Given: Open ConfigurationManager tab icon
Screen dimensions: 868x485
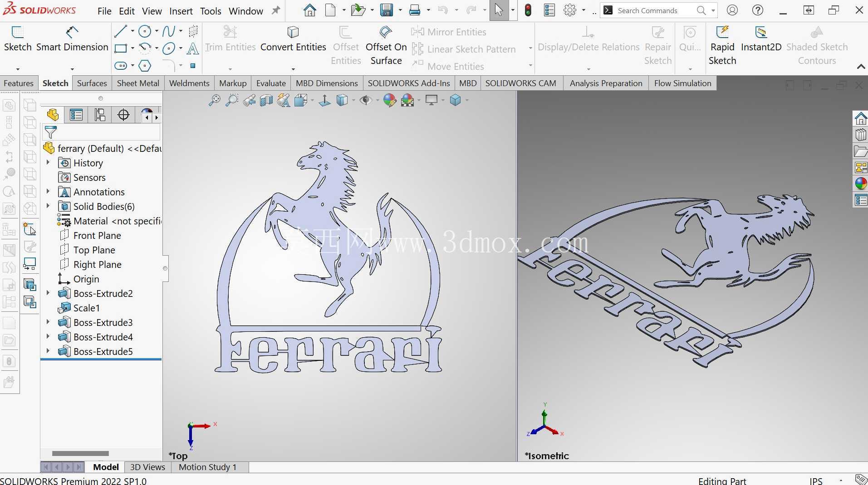Looking at the screenshot, I should tap(100, 115).
